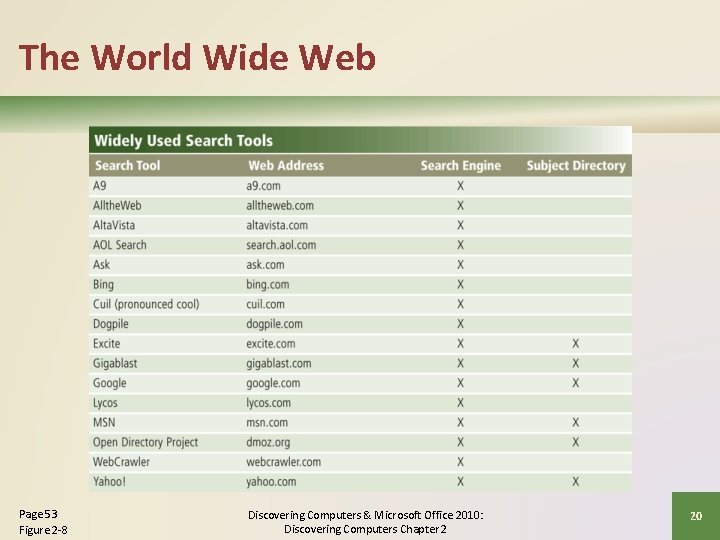Click the Search Engine X for WebCrawler

461,461
